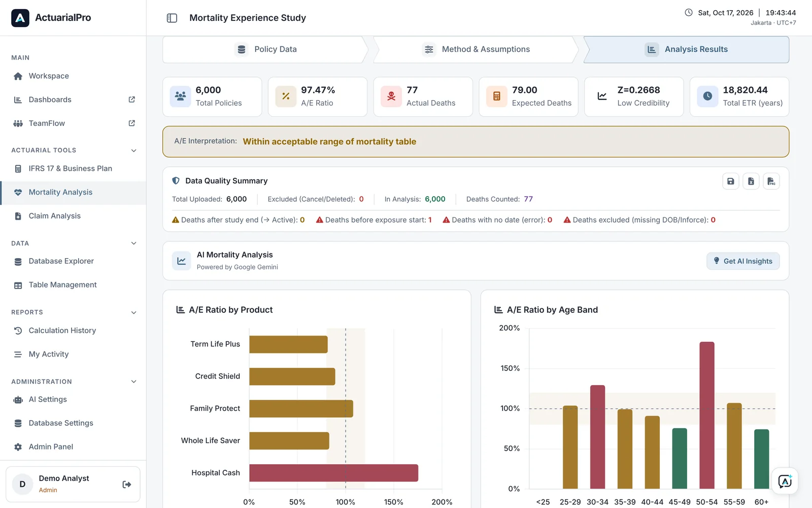Click the Demo Analyst avatar

[x=22, y=484]
